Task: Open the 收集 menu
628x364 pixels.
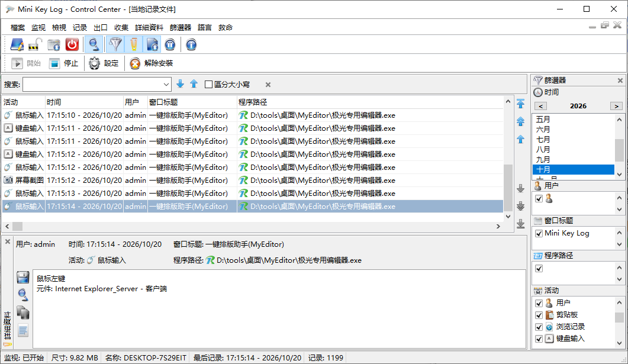Action: (x=121, y=28)
